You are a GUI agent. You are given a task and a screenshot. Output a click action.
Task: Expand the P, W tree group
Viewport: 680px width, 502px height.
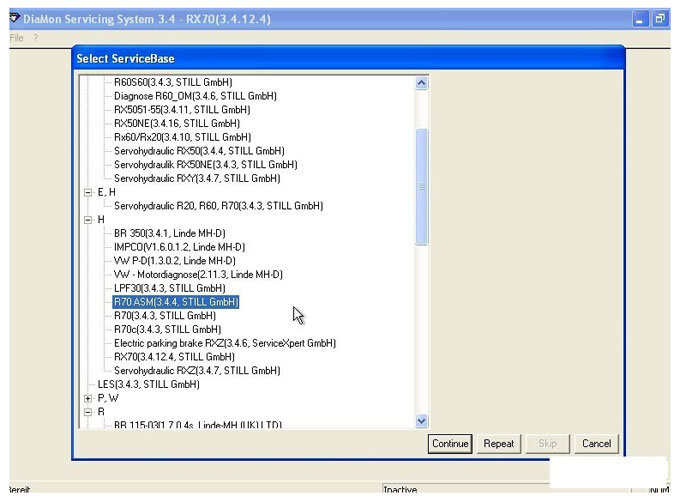click(88, 398)
